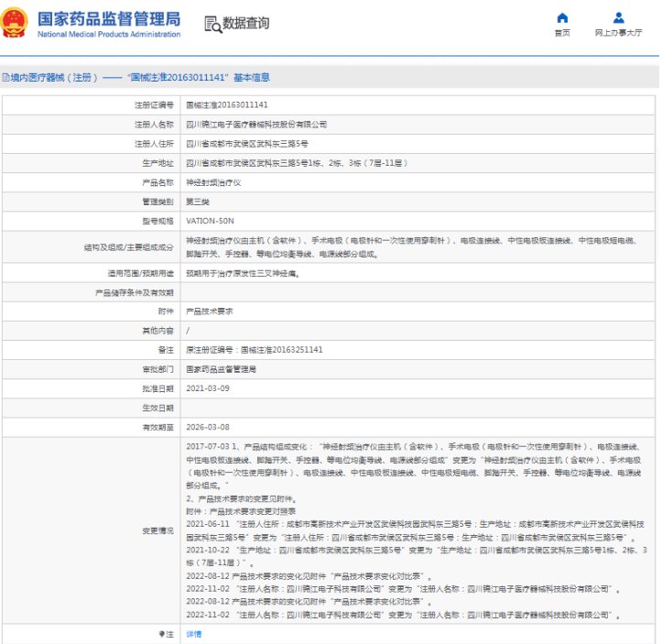Click the 注册人名称 row label
This screenshot has width=662, height=644.
(x=154, y=125)
